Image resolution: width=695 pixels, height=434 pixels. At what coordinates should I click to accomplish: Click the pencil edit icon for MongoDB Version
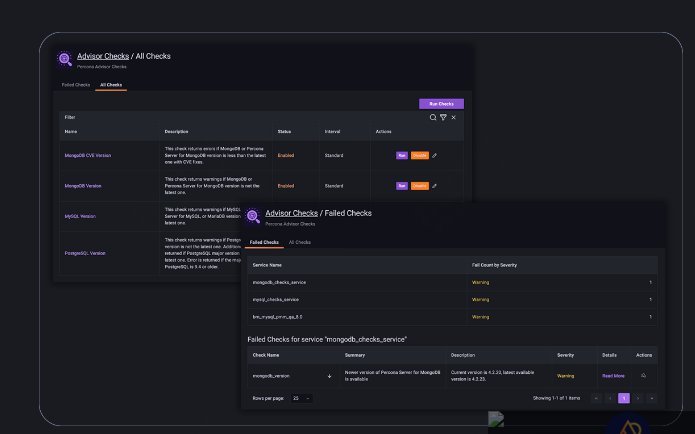(435, 185)
